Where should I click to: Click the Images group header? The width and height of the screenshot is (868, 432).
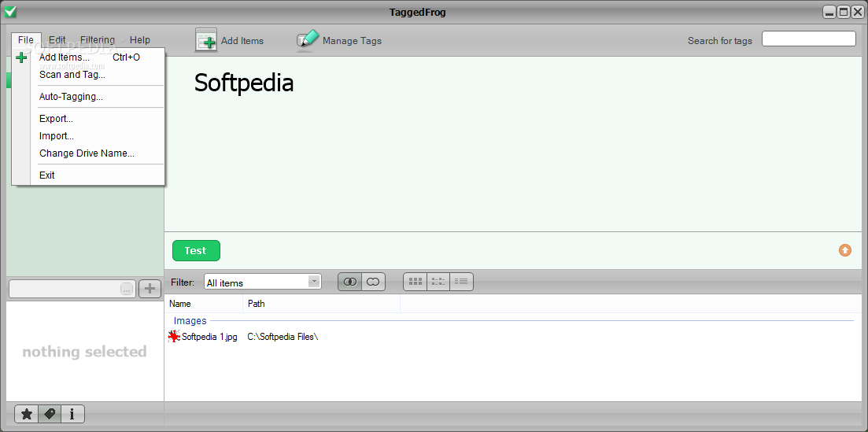tap(190, 321)
